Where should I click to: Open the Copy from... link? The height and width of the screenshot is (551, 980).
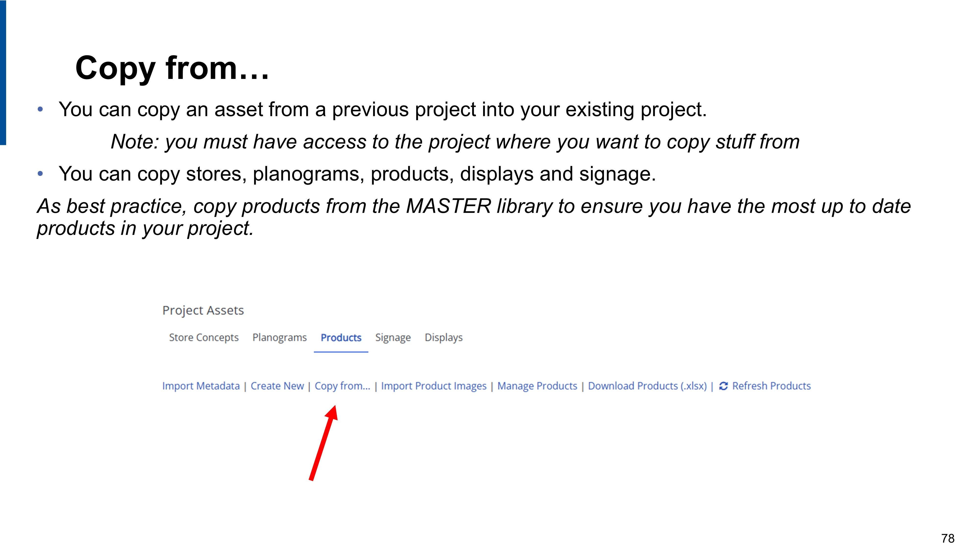point(342,386)
